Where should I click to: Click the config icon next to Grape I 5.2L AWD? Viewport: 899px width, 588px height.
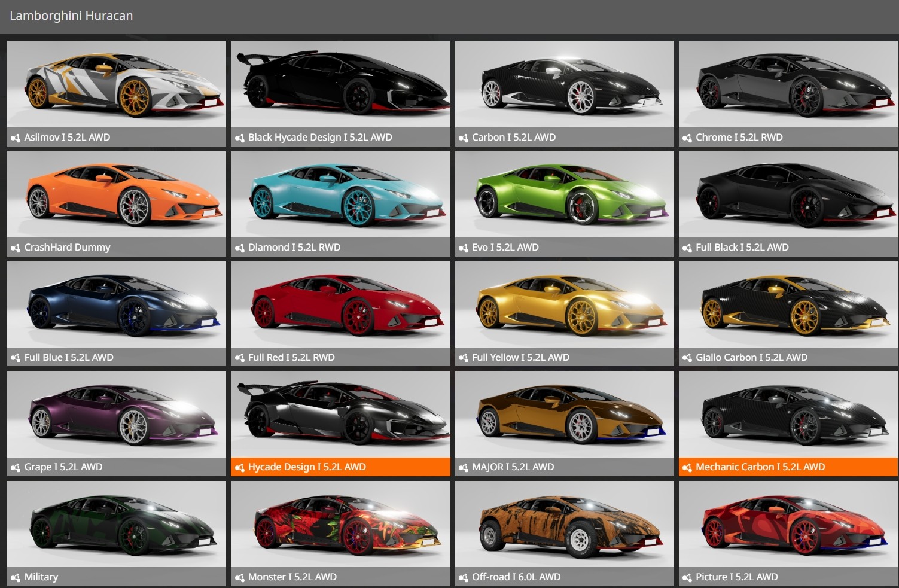pos(16,468)
